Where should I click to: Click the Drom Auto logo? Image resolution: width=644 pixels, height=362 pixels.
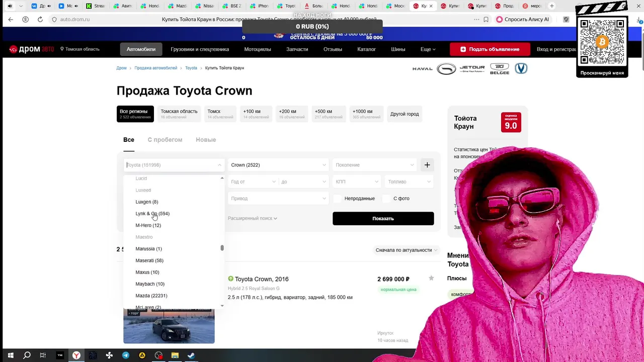click(x=32, y=49)
